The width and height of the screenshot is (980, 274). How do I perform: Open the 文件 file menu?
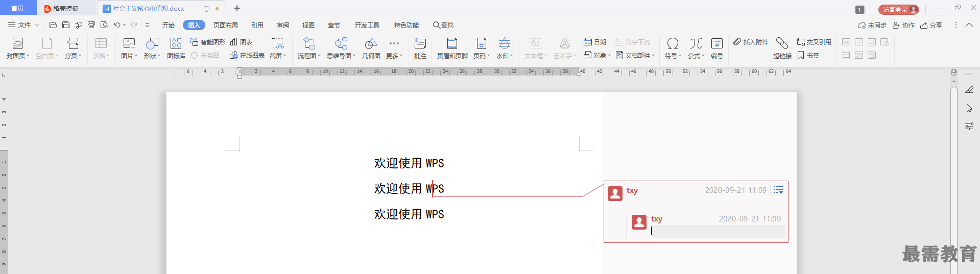coord(24,25)
